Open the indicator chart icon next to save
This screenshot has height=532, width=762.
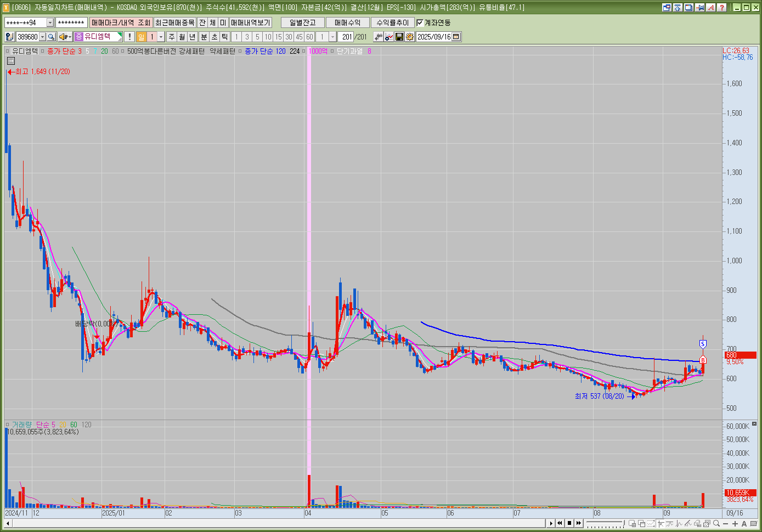pos(389,37)
